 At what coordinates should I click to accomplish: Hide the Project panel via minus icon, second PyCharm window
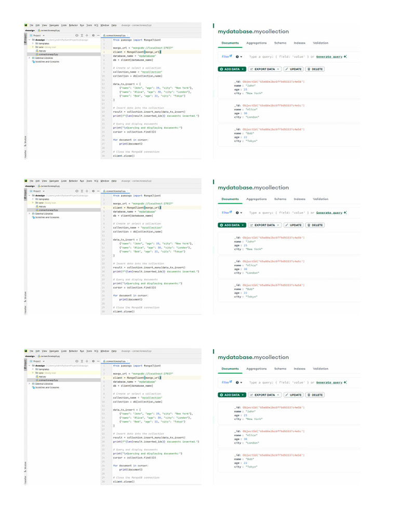98,191
